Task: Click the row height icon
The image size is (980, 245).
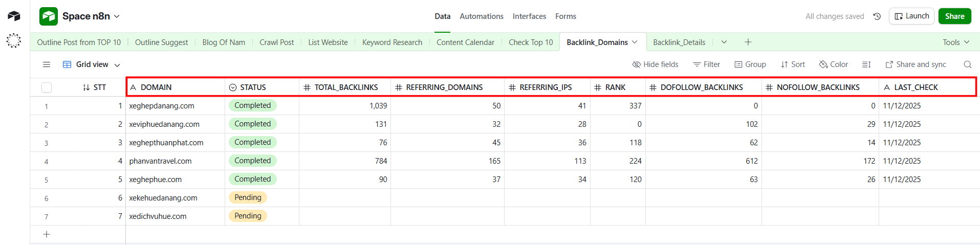Action: point(866,64)
